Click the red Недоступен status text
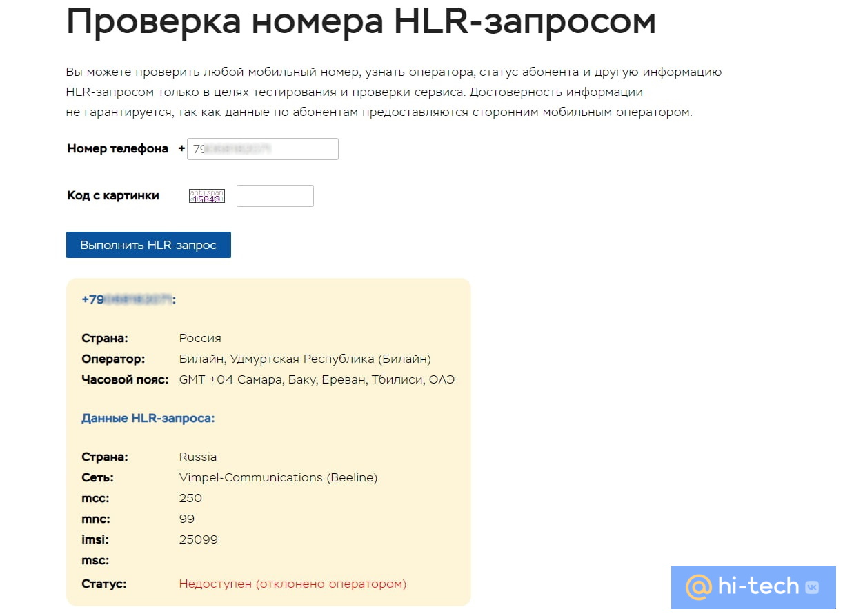 point(292,584)
